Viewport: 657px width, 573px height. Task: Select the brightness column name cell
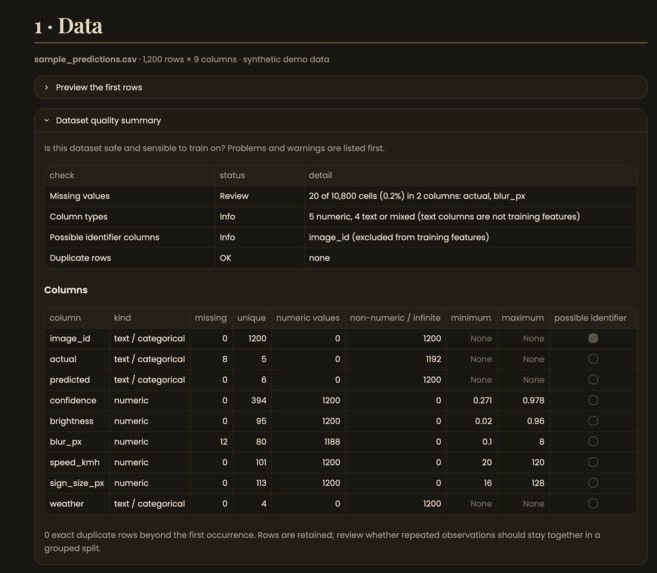point(77,421)
